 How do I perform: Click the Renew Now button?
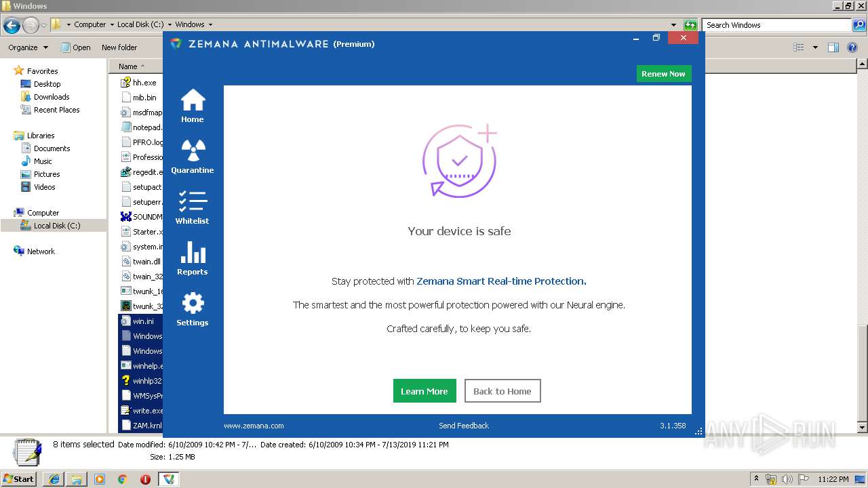pos(664,74)
